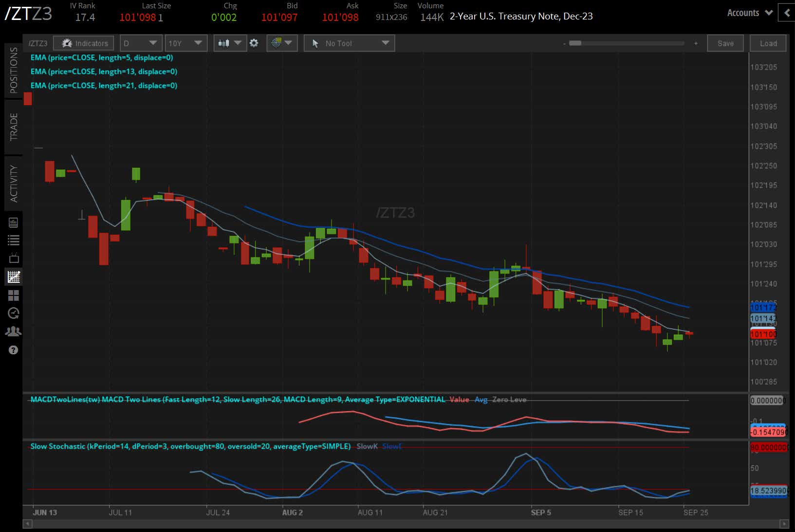This screenshot has width=795, height=532.
Task: Click the zoom out minus sign
Action: (564, 44)
